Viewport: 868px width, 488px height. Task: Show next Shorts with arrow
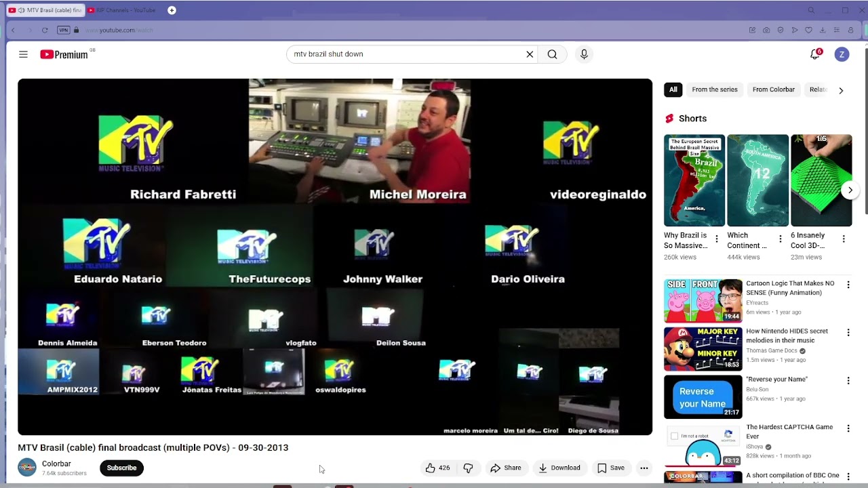point(850,190)
